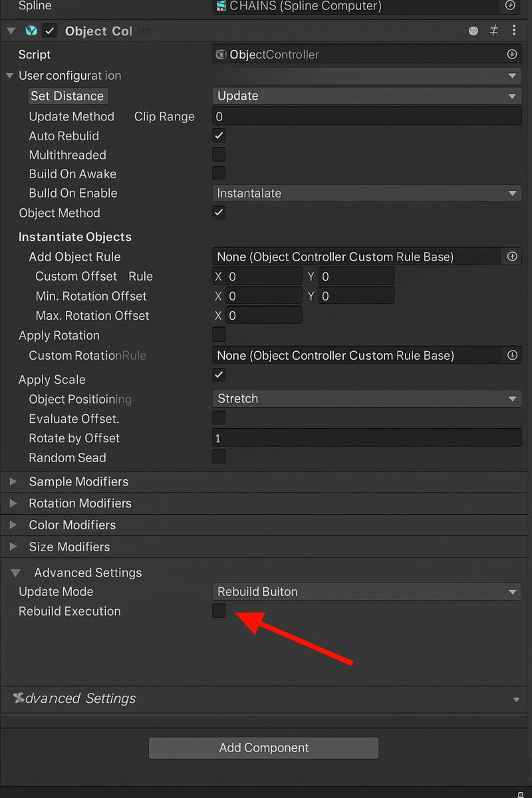Click Min. Rotation Offset X field
This screenshot has height=798, width=532.
(x=264, y=296)
